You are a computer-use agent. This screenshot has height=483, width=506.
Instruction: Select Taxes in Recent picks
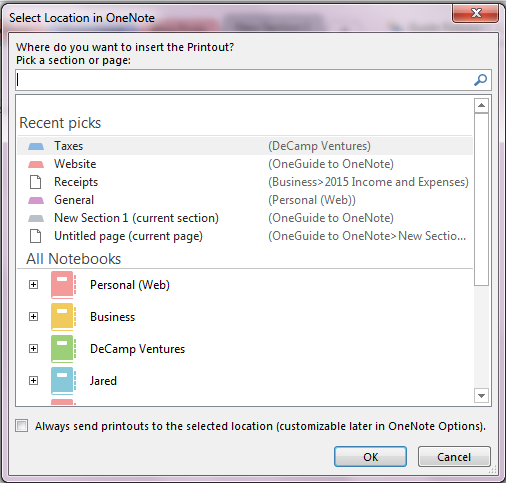tap(245, 146)
